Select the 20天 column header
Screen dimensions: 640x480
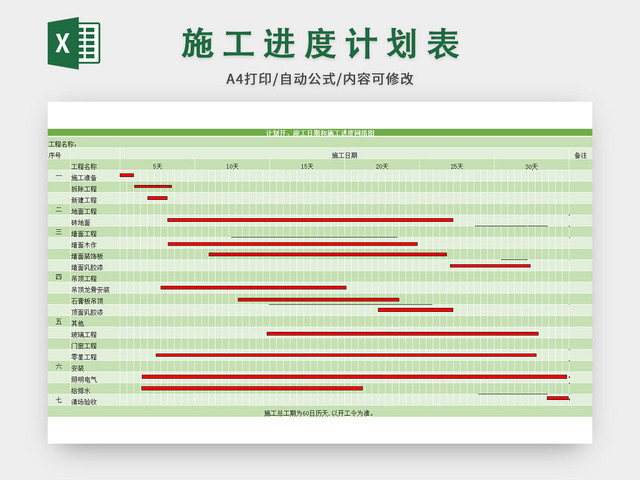(x=382, y=167)
